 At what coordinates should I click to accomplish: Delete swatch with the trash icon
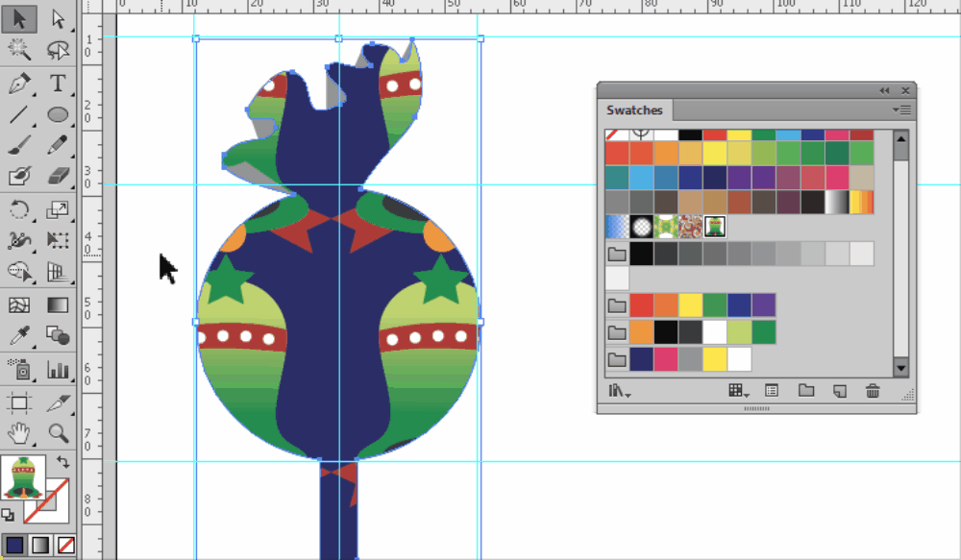tap(873, 391)
